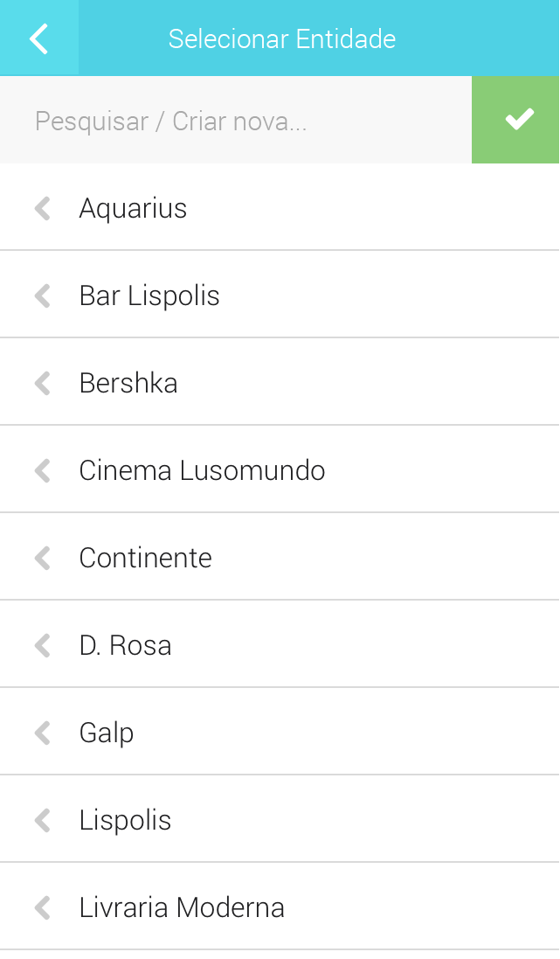This screenshot has height=959, width=560.
Task: Tap the back arrow in the header
Action: tap(39, 38)
